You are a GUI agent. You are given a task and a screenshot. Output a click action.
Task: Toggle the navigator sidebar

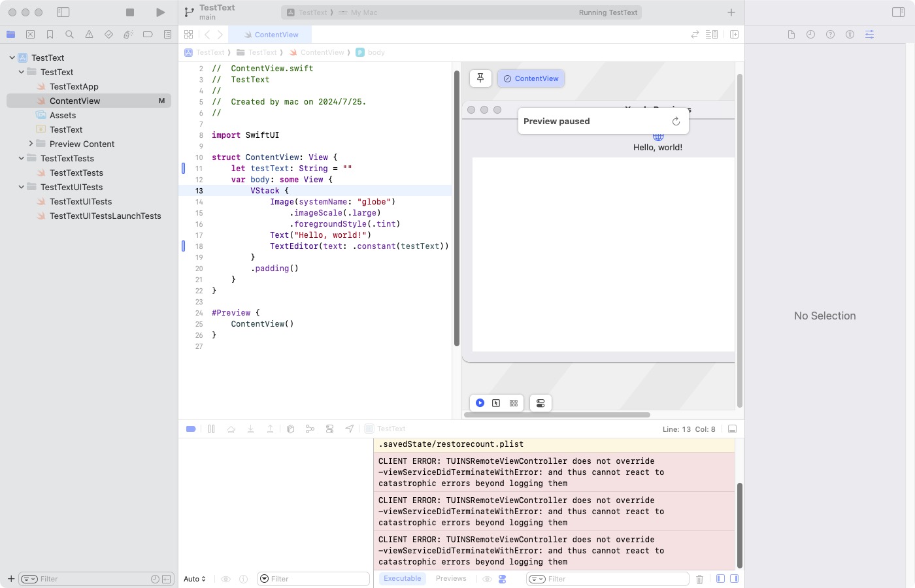pyautogui.click(x=63, y=12)
